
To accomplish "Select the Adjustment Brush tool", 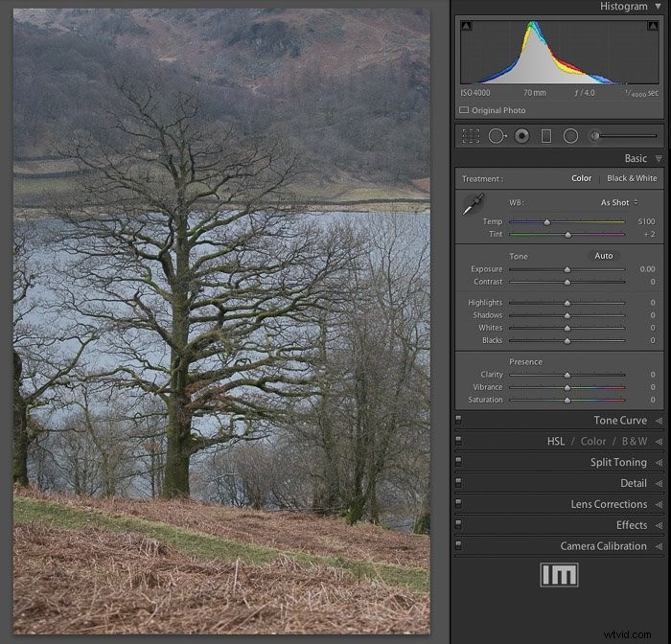I will pyautogui.click(x=595, y=136).
